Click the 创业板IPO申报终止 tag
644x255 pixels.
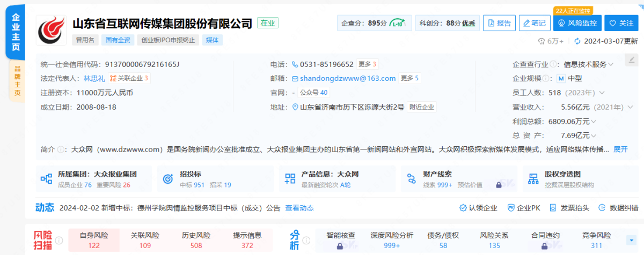[x=169, y=40]
